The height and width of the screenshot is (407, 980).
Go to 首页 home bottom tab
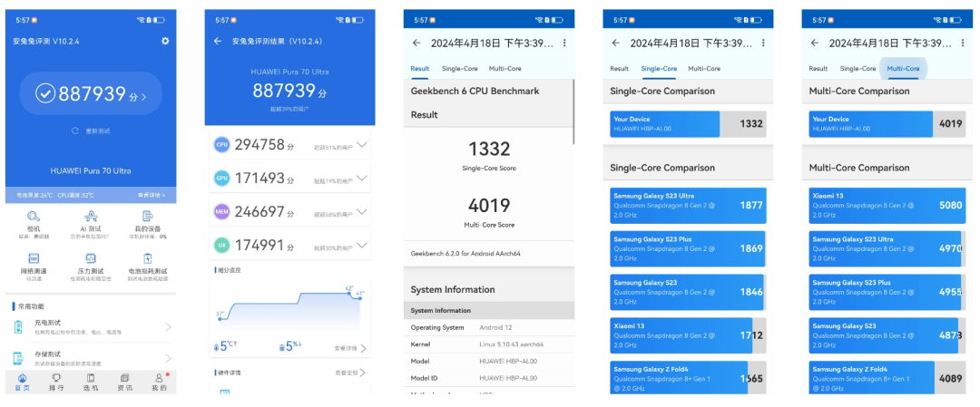(x=23, y=382)
